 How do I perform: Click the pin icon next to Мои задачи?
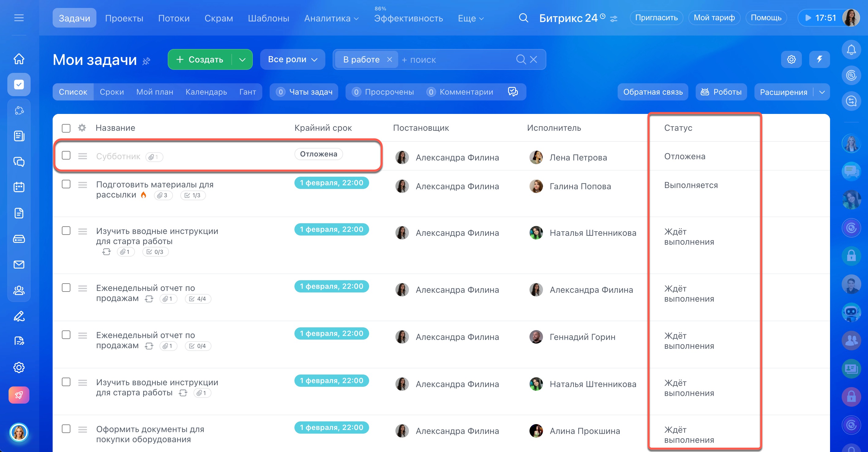click(146, 61)
